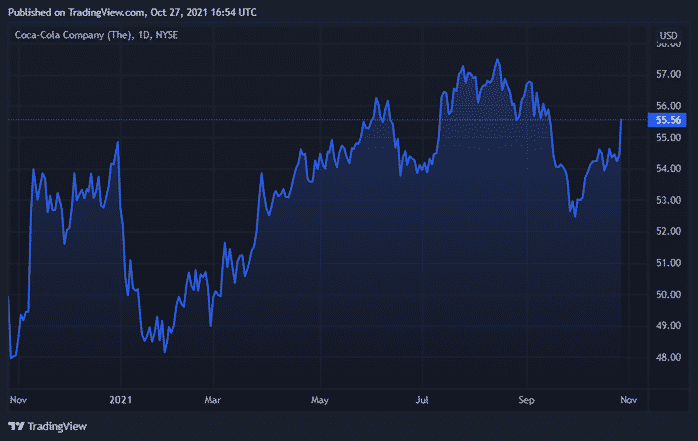This screenshot has height=441, width=698.
Task: Click the 53.00 price axis label
Action: pos(669,200)
